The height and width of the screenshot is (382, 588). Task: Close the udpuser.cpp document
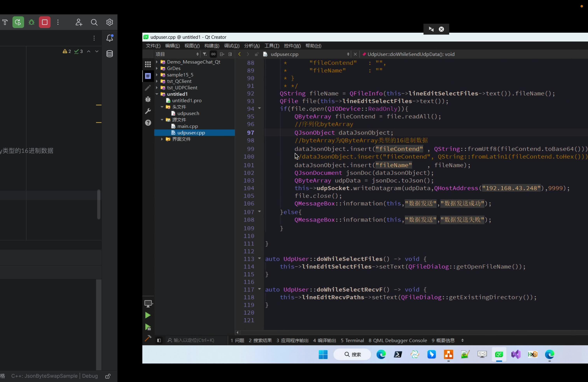pos(355,54)
